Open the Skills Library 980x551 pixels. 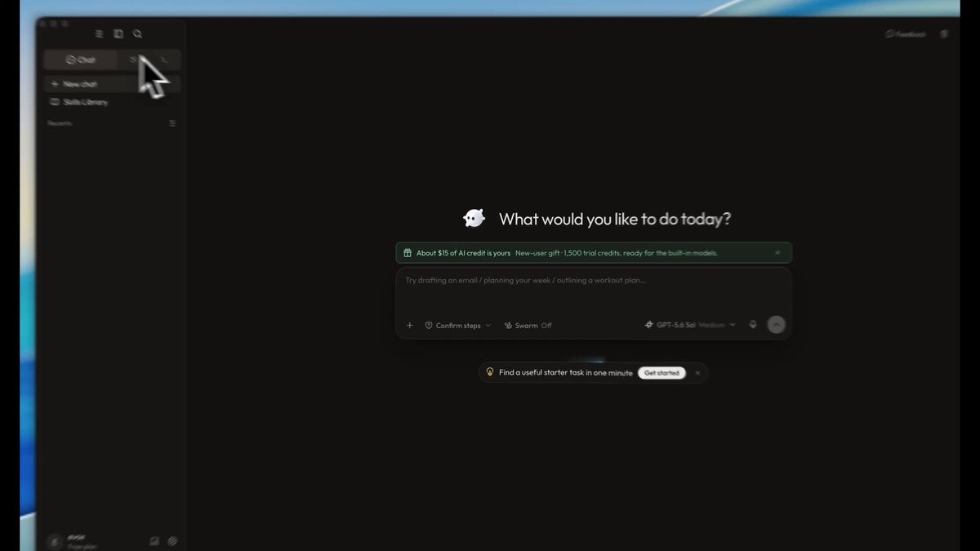pos(78,102)
